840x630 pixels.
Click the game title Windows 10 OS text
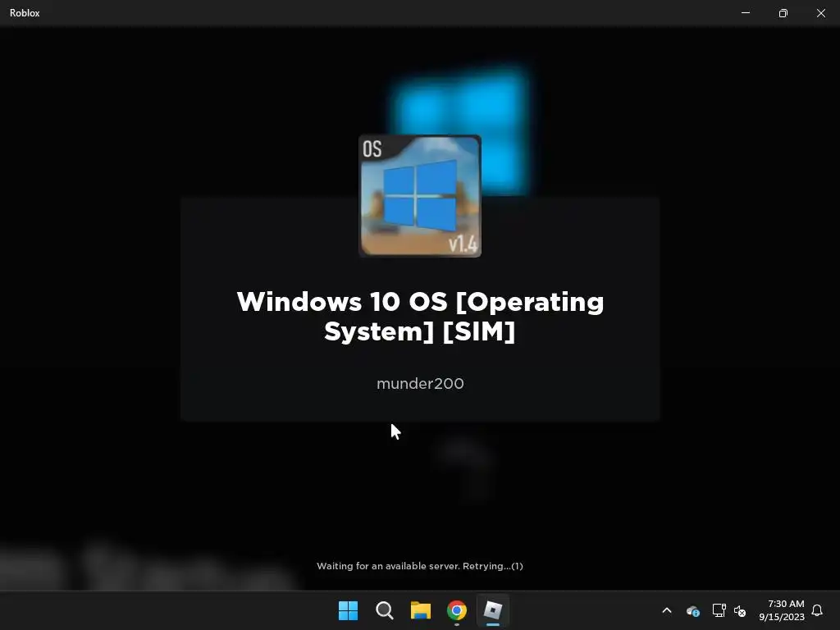pyautogui.click(x=420, y=316)
